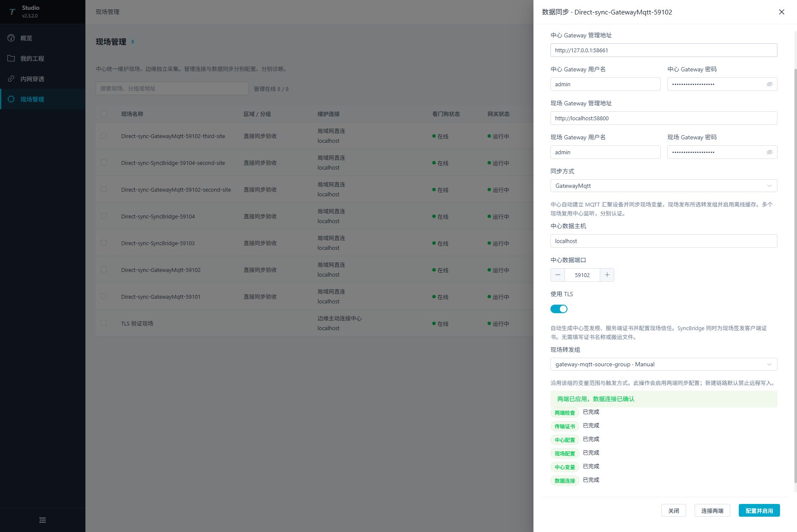Increase 中心数据端口 with the plus button
Viewport: 797px width, 532px height.
click(x=607, y=275)
